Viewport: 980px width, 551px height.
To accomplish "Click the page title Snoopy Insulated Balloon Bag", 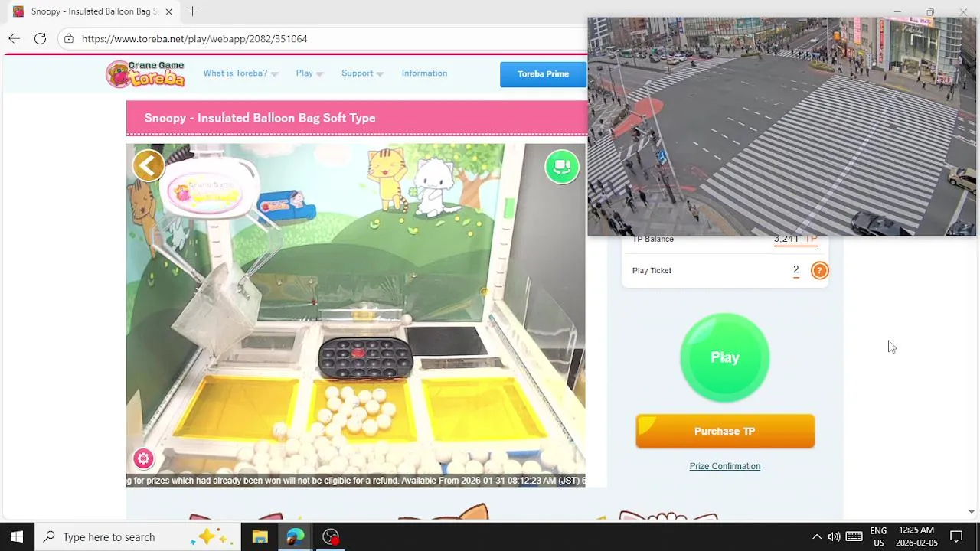I will [260, 118].
